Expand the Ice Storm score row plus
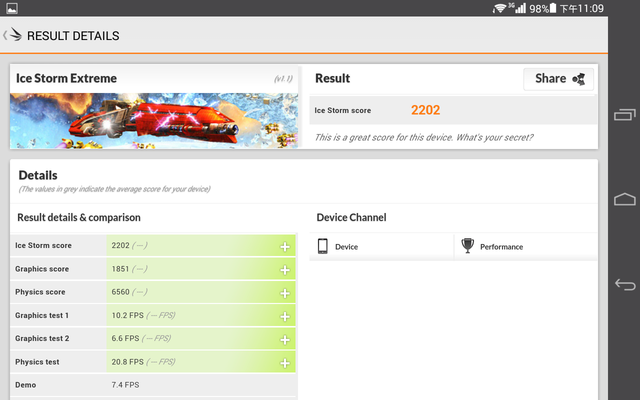The width and height of the screenshot is (640, 400). (x=285, y=247)
